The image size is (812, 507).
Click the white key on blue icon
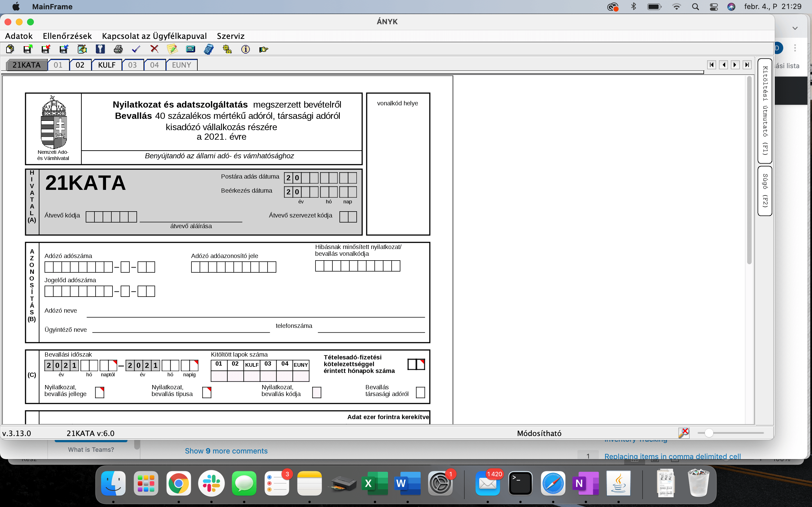[100, 49]
